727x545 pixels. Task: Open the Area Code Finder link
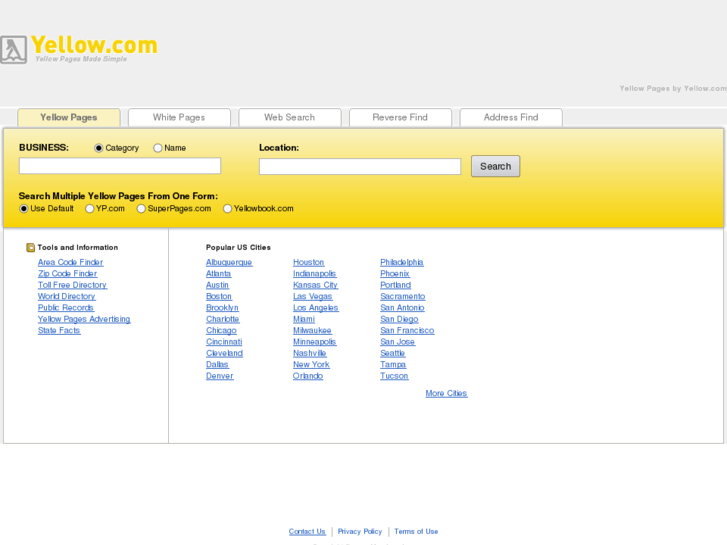click(x=70, y=263)
